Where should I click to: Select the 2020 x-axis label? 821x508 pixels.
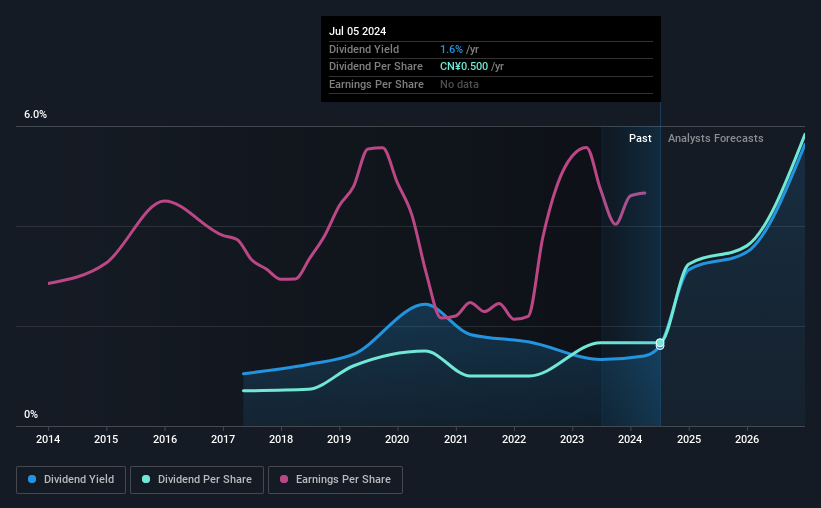pos(397,439)
